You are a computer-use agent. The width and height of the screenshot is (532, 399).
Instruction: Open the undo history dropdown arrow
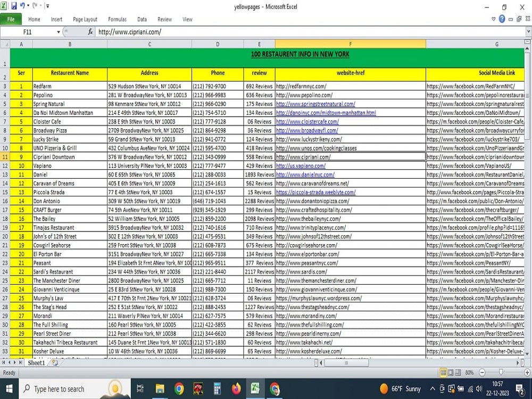click(28, 6)
